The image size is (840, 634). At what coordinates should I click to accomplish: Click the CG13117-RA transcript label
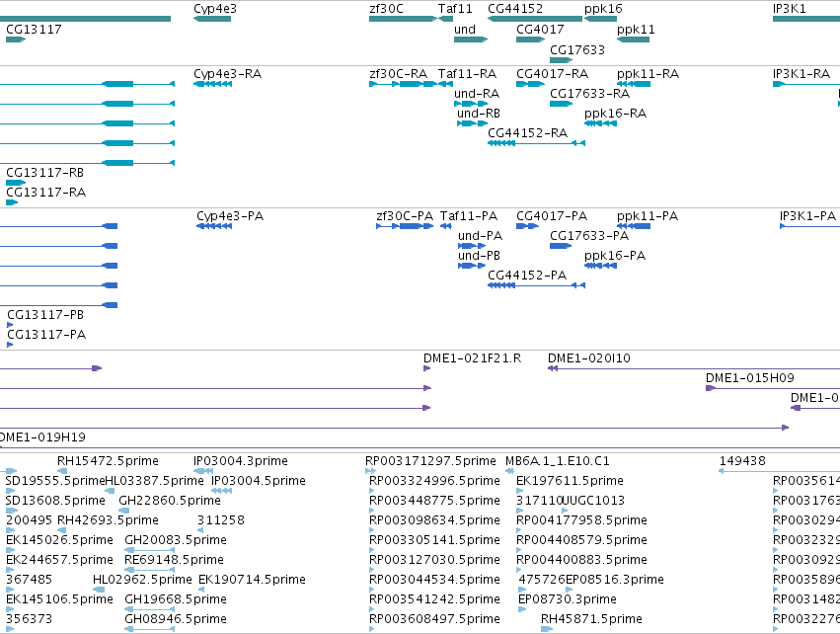[x=45, y=192]
